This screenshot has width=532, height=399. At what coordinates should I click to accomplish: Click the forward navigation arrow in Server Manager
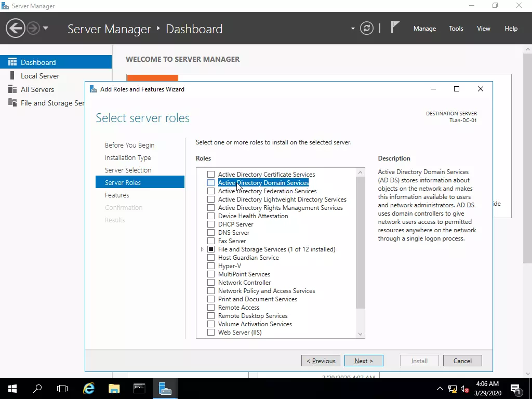coord(33,28)
